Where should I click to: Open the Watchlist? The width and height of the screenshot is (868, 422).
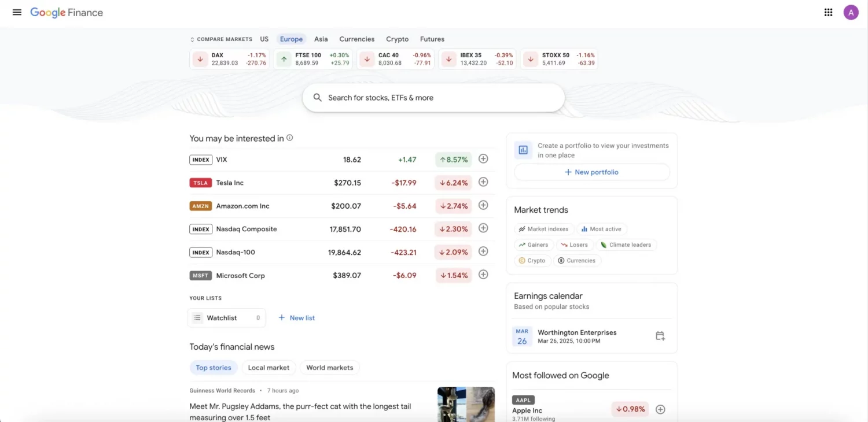coord(227,318)
